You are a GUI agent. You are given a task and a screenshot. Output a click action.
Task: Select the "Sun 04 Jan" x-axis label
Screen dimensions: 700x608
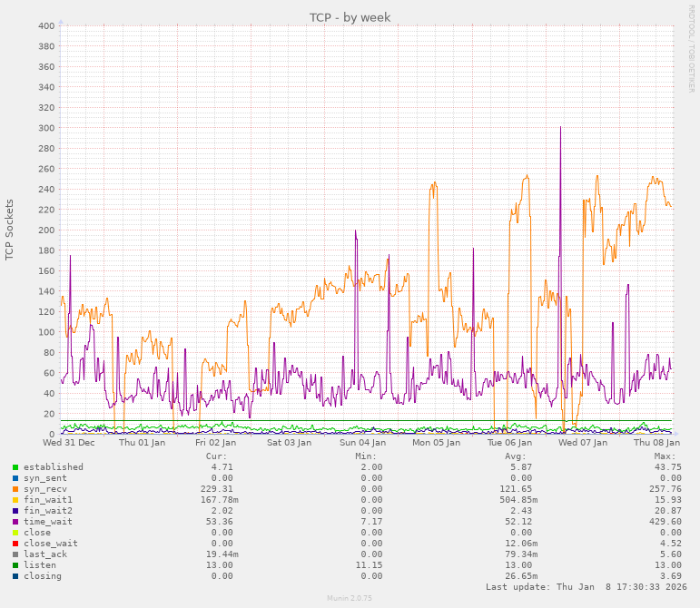tap(363, 443)
